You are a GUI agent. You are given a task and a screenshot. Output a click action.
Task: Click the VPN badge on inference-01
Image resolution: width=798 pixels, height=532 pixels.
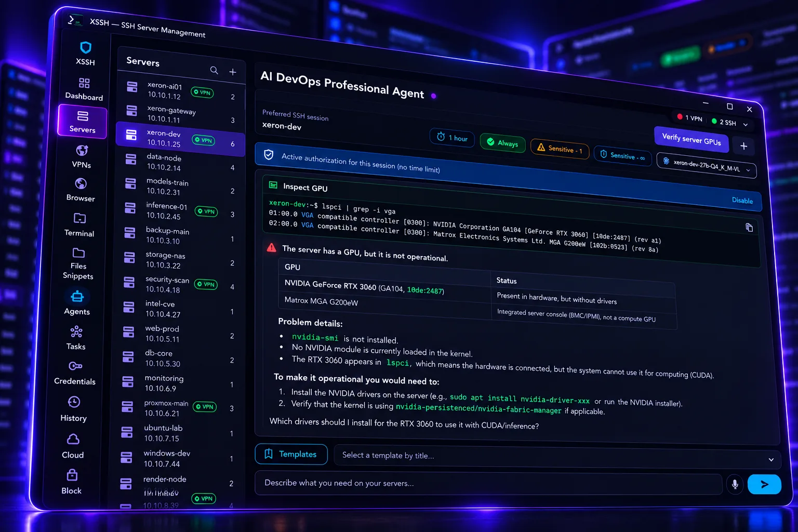tap(206, 211)
